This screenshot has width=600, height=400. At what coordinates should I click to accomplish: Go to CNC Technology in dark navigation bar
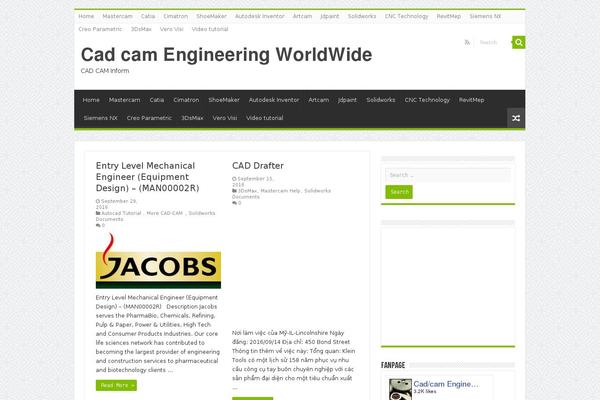pyautogui.click(x=427, y=100)
